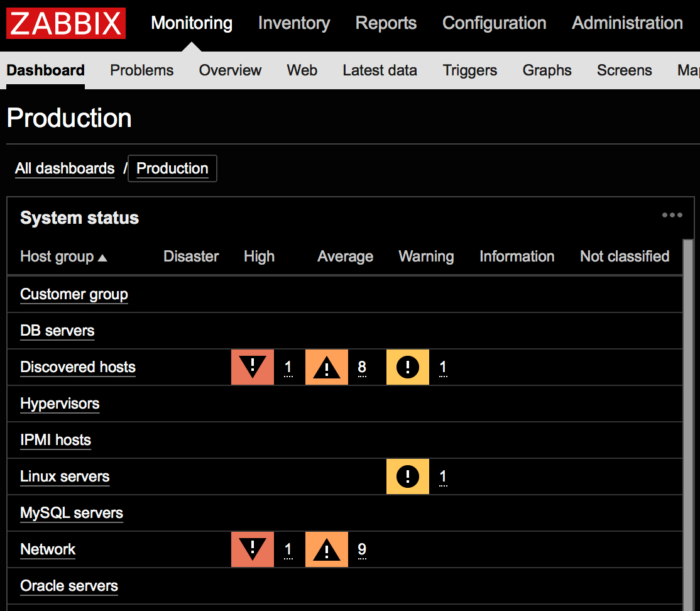Click Discovered hosts average count 8
The image size is (700, 611).
pos(362,367)
